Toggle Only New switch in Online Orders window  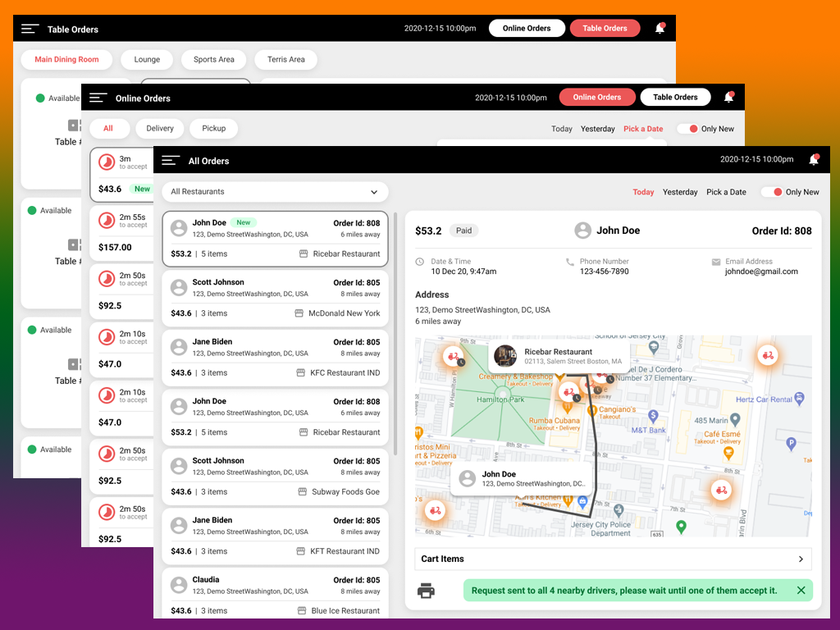(x=689, y=129)
